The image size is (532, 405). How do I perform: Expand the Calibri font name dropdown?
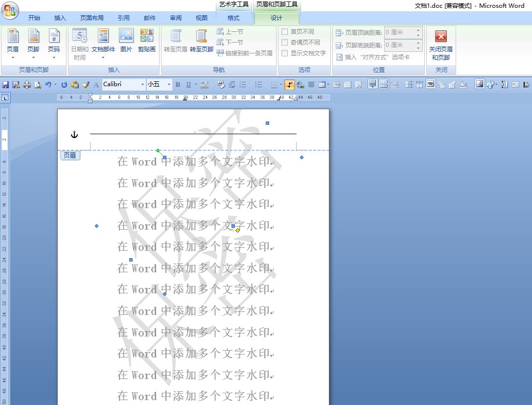click(141, 85)
